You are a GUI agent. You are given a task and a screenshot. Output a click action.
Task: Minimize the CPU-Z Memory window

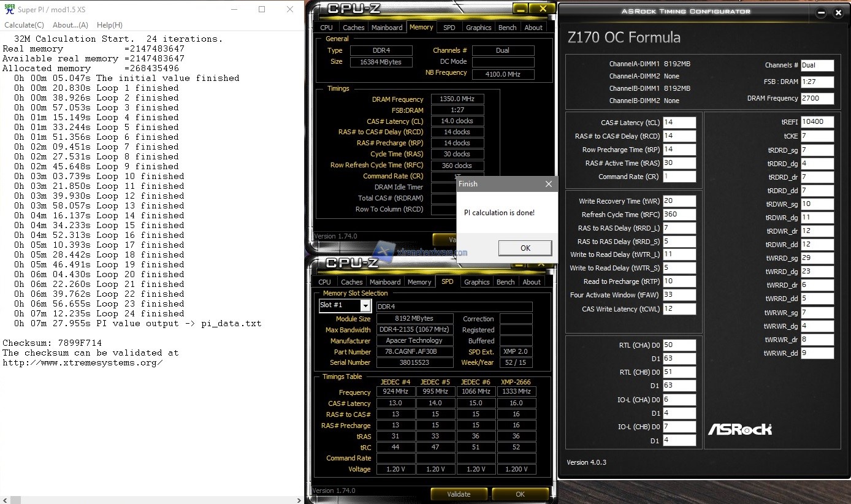pyautogui.click(x=519, y=9)
